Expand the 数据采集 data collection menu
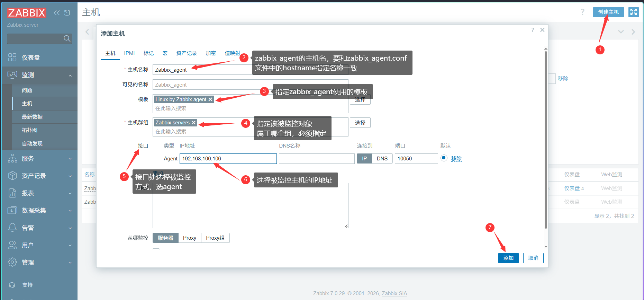The image size is (644, 300). 39,211
